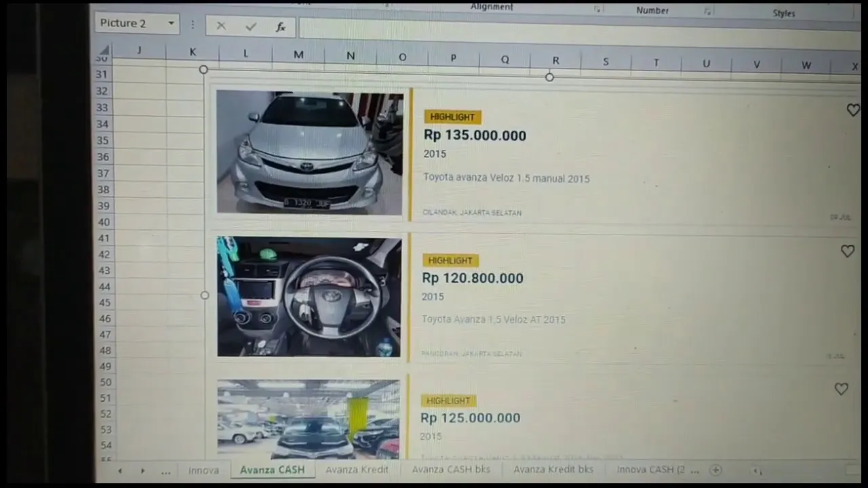The height and width of the screenshot is (488, 868).
Task: Click the Rp 120.800.000 price text
Action: pos(473,278)
